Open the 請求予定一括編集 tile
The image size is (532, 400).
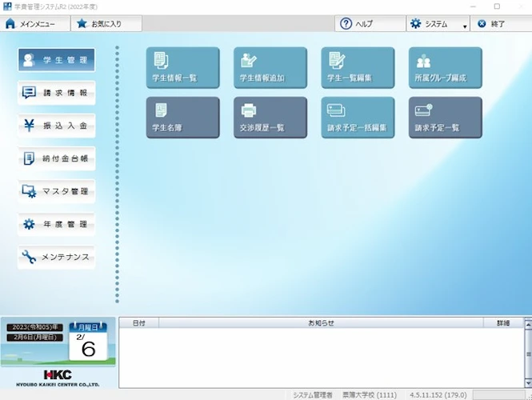pyautogui.click(x=358, y=118)
